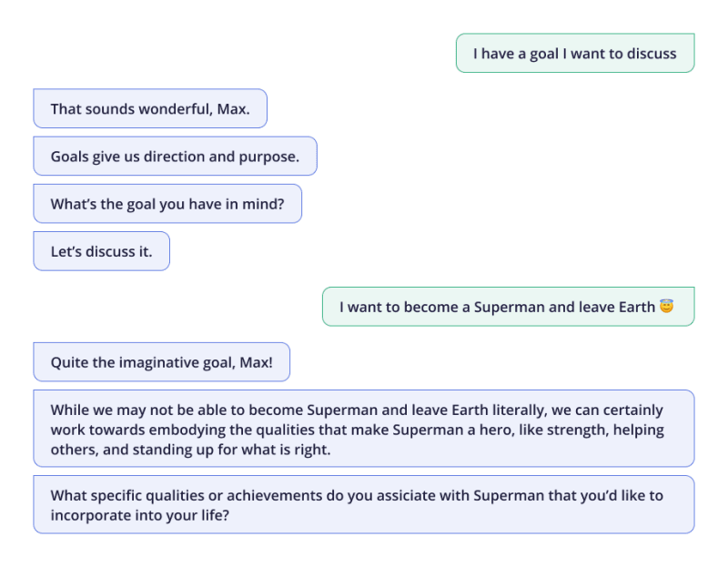Click the 'I want to become a Superman' message
Screen dimensions: 728x567
click(x=509, y=307)
